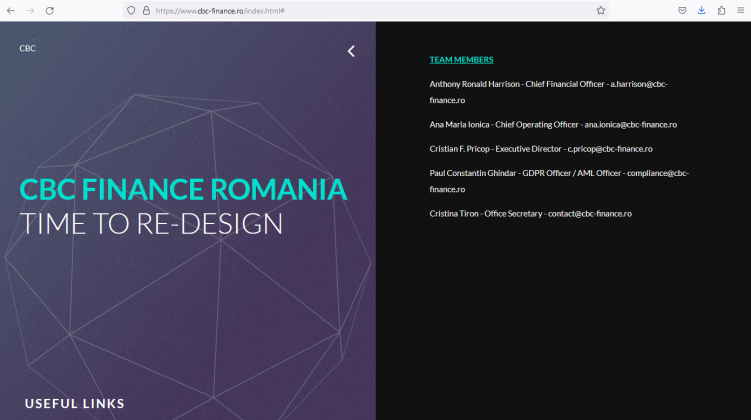Reload the current page
751x420 pixels.
[x=50, y=10]
